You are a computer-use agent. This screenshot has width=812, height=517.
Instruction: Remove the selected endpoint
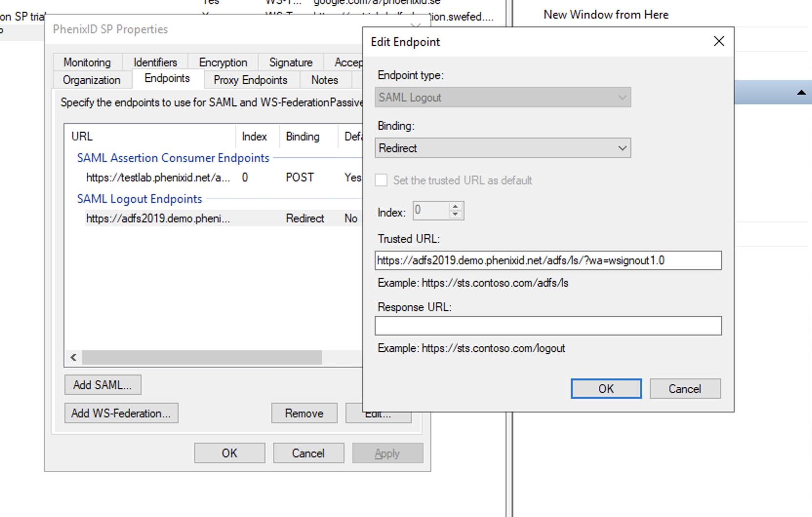304,413
